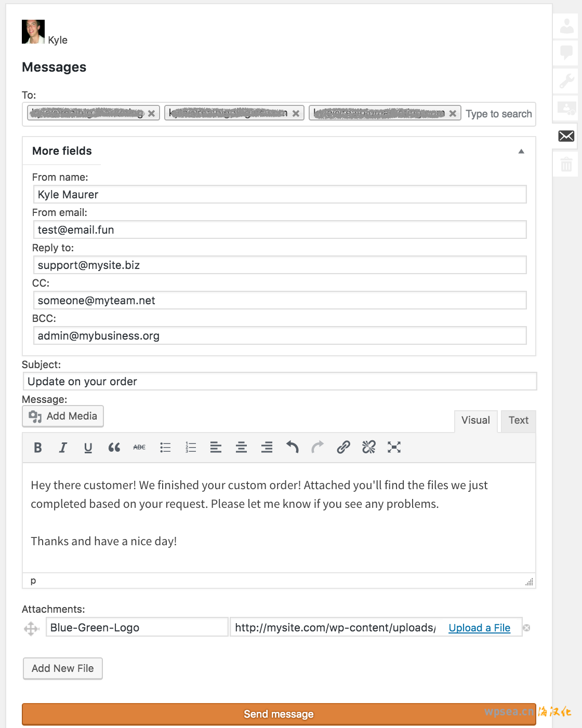Select the Visual editor tab
The height and width of the screenshot is (728, 582).
pyautogui.click(x=475, y=421)
